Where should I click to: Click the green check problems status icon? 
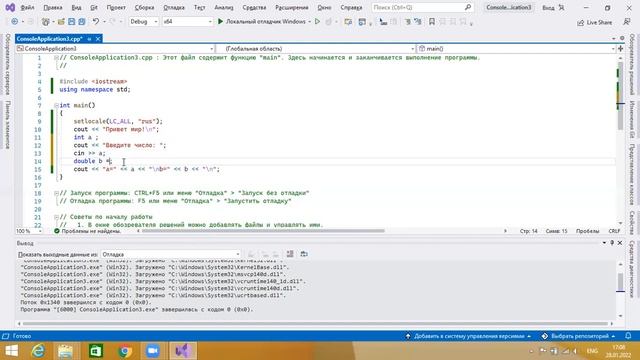[57, 231]
